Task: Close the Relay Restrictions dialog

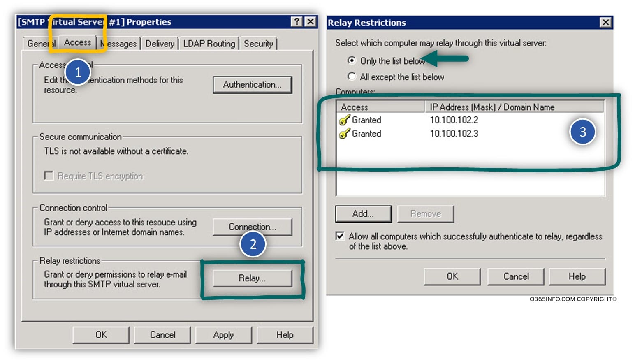Action: coord(606,22)
